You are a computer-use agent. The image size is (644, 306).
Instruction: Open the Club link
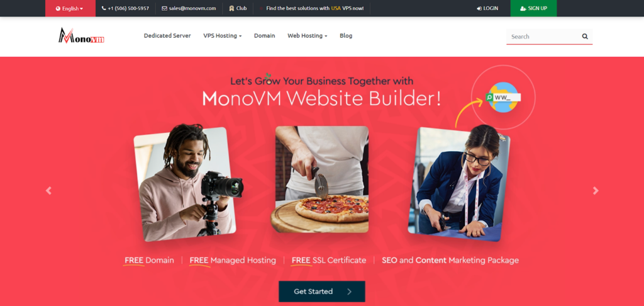click(238, 8)
